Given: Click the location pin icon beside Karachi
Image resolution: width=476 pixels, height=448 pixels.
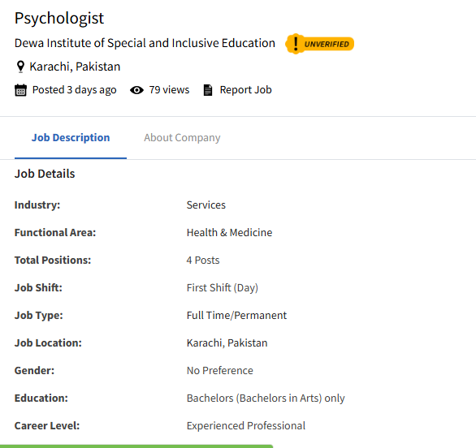Looking at the screenshot, I should pyautogui.click(x=20, y=67).
